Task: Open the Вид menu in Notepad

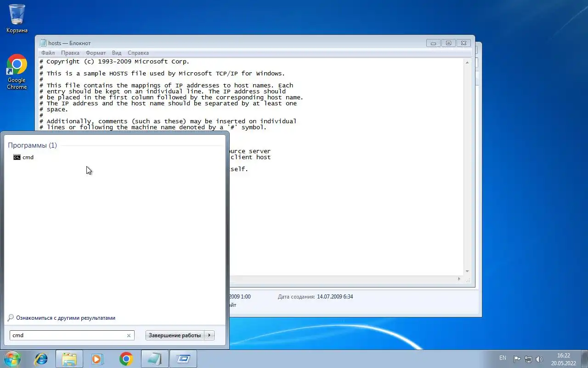Action: tap(117, 53)
